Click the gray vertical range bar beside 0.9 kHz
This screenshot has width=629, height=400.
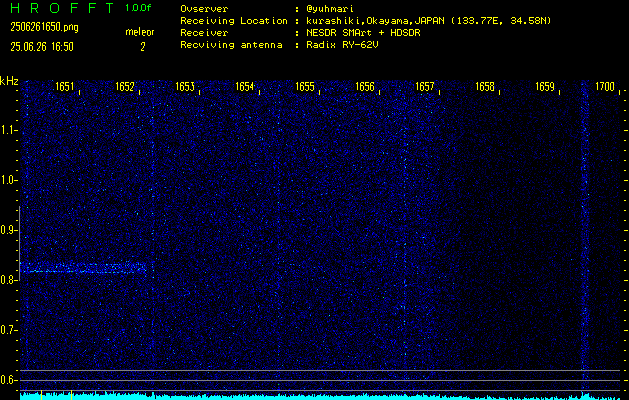(x=20, y=243)
